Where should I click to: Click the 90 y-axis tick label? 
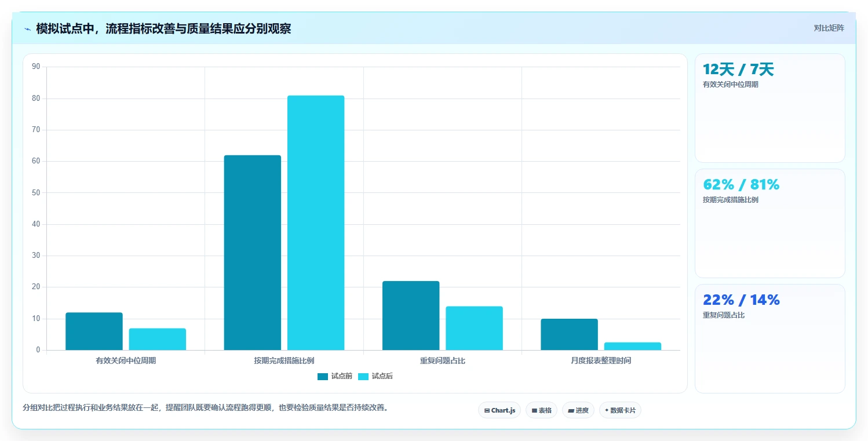36,67
